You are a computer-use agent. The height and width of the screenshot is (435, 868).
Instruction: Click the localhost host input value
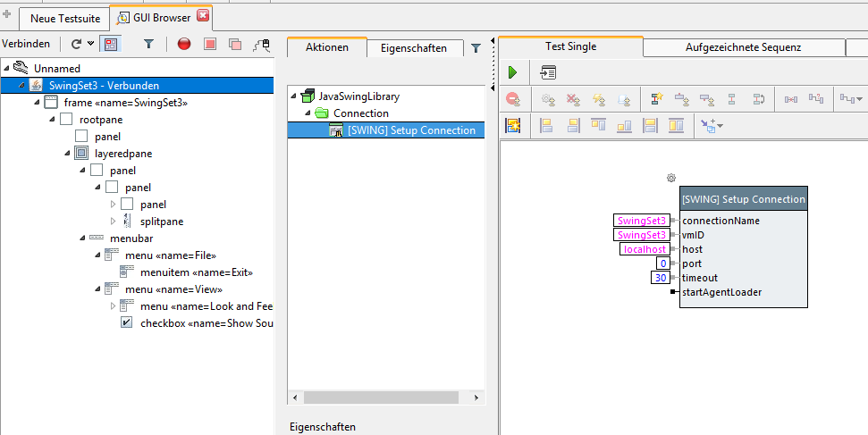645,249
